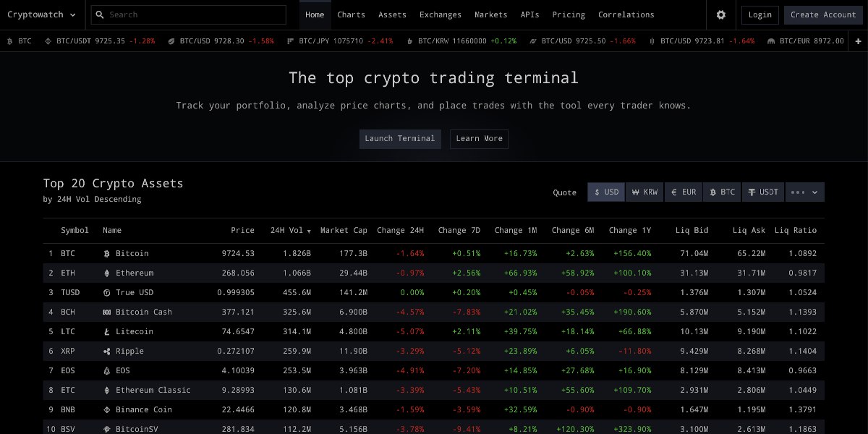868x434 pixels.
Task: Select BTC as quote currency
Action: 722,192
